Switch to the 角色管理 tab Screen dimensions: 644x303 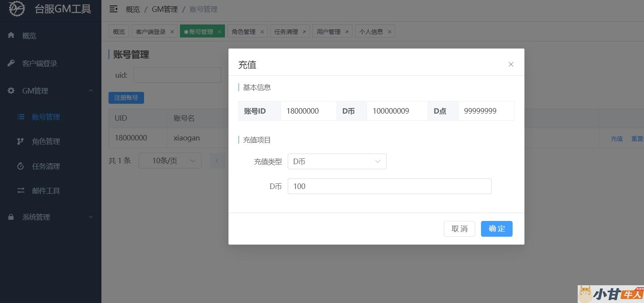pos(243,32)
